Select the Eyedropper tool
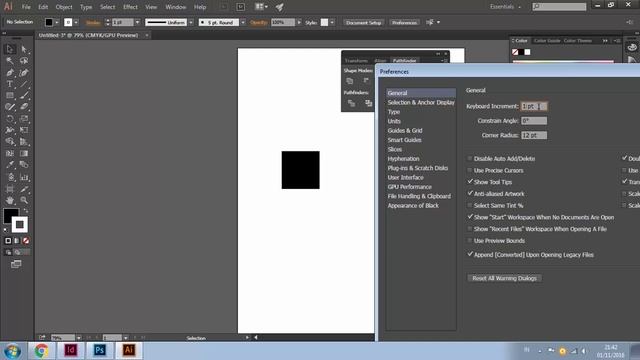This screenshot has height=360, width=640. (x=10, y=165)
